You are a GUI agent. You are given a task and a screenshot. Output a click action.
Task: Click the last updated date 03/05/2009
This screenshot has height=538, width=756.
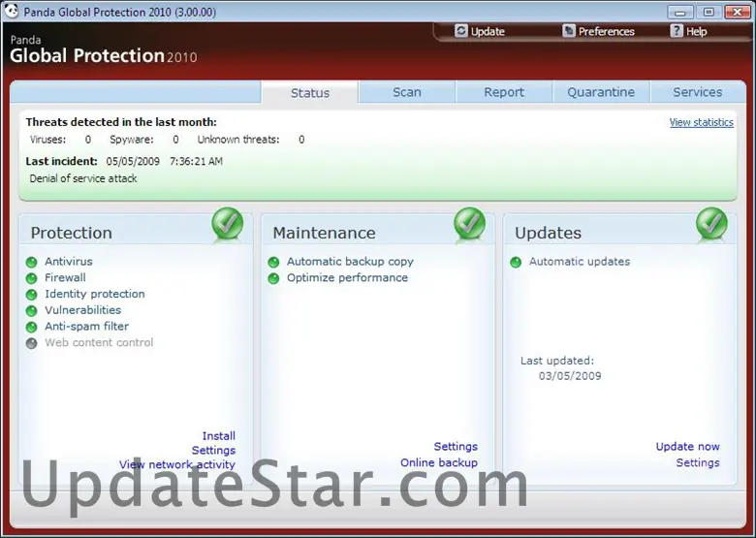(x=570, y=376)
